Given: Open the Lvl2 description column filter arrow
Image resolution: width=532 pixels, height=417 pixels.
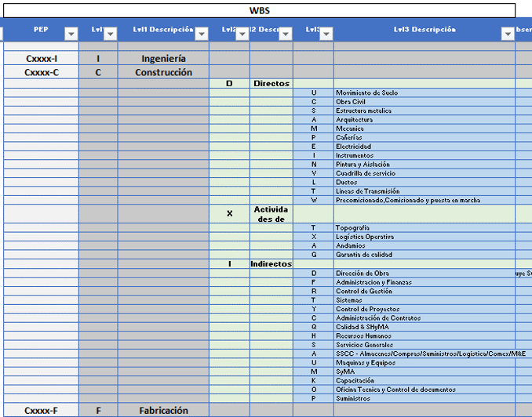Looking at the screenshot, I should [285, 33].
